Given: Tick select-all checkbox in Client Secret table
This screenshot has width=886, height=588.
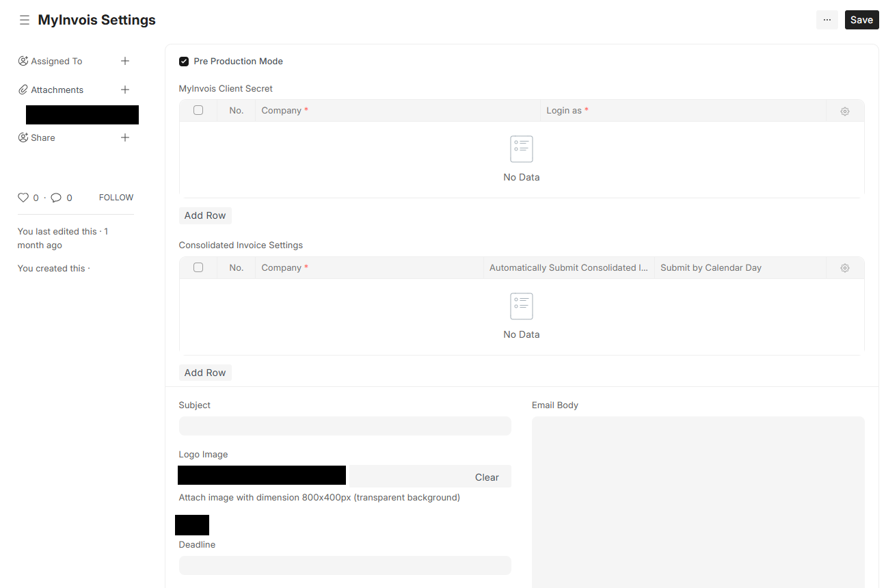Looking at the screenshot, I should [198, 110].
